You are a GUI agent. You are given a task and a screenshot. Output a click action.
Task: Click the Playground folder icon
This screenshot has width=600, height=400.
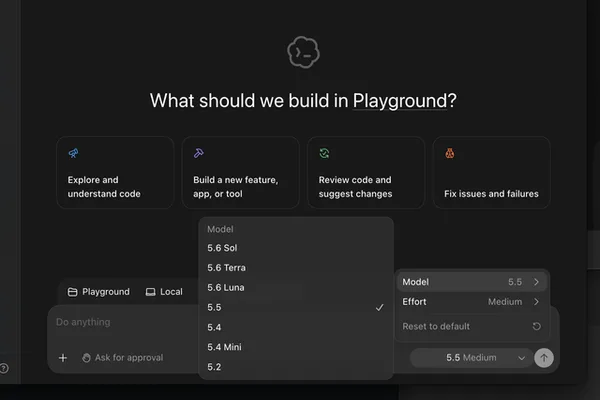pos(72,292)
